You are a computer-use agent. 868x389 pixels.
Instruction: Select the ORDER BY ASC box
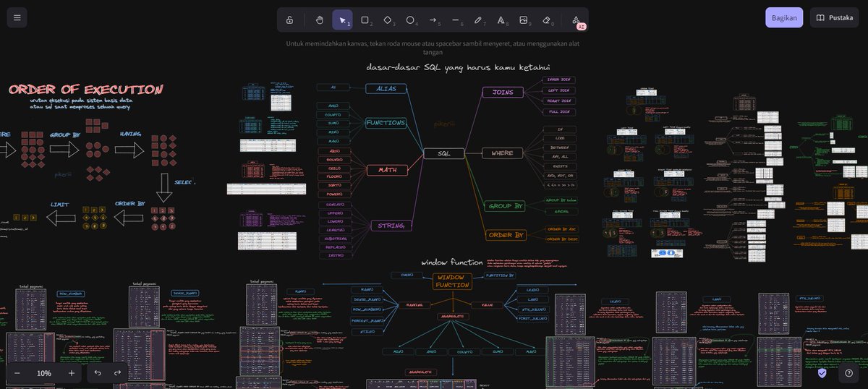(x=562, y=229)
